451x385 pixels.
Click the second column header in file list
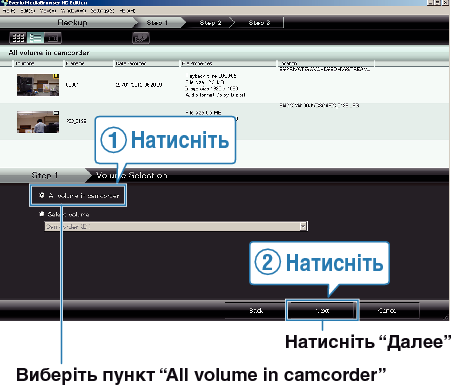89,63
